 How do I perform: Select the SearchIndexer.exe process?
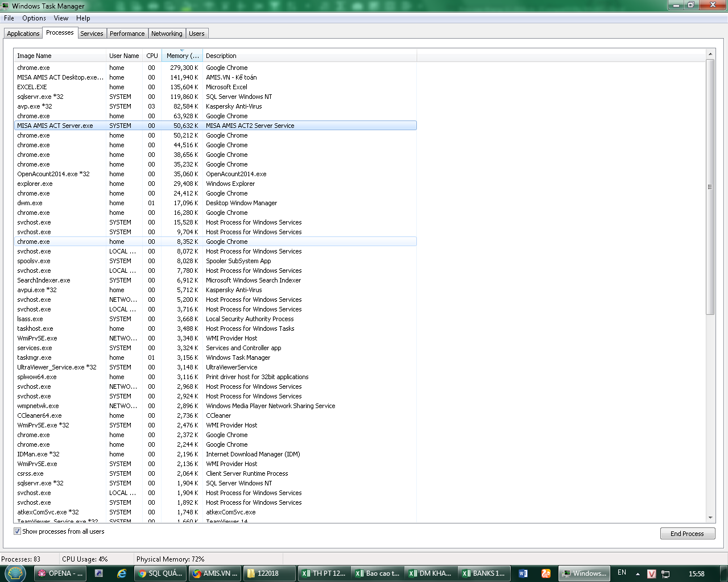click(x=216, y=280)
